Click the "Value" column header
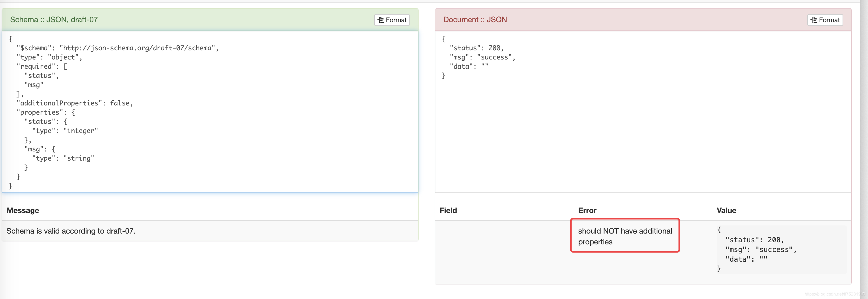The image size is (868, 299). click(726, 210)
